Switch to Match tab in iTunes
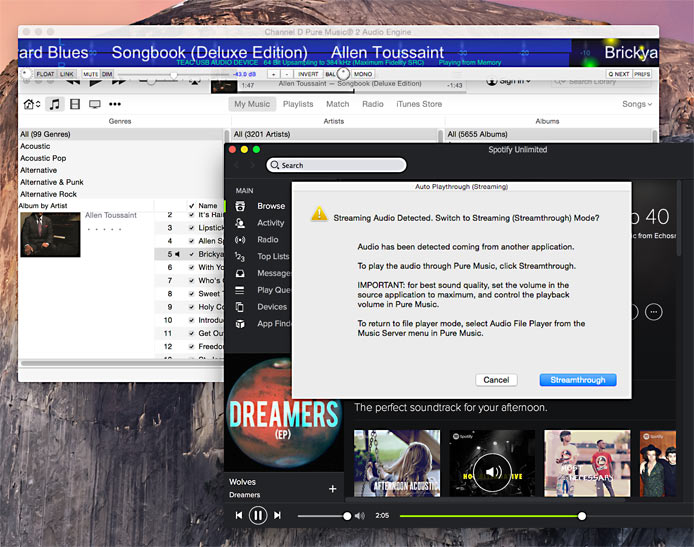694x547 pixels. click(338, 104)
